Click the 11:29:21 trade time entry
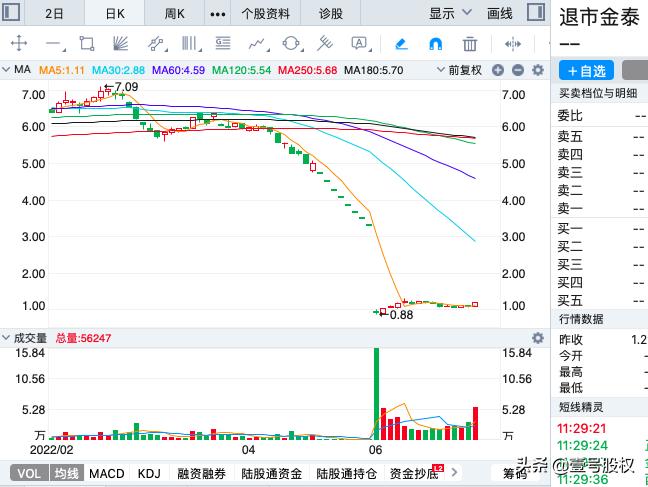 coord(581,428)
